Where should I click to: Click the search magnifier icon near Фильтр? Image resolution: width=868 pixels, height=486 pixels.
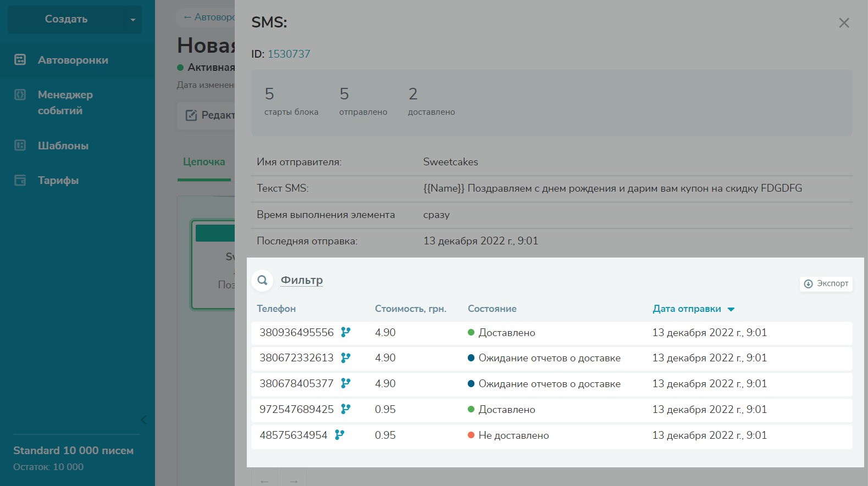click(x=263, y=280)
